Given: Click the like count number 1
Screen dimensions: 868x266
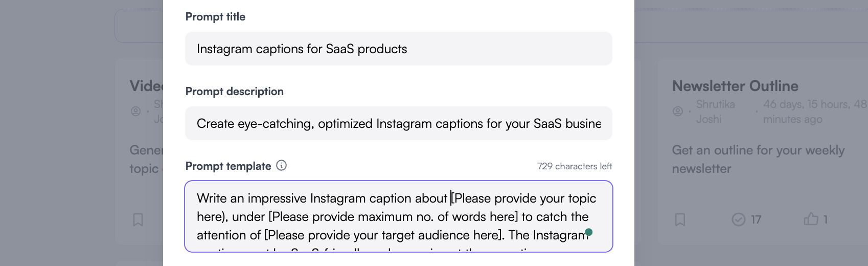Looking at the screenshot, I should [x=825, y=219].
